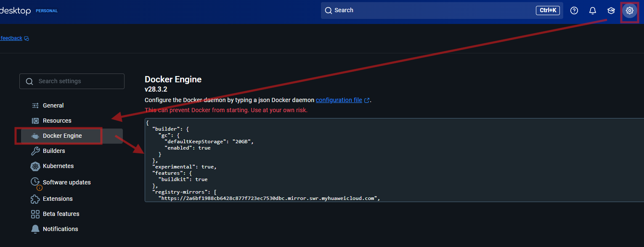
Task: Click the Resources disk icon
Action: (x=35, y=121)
